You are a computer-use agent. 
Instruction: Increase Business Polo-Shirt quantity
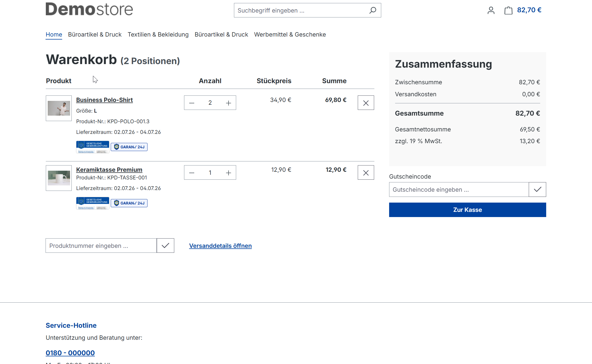(x=229, y=103)
